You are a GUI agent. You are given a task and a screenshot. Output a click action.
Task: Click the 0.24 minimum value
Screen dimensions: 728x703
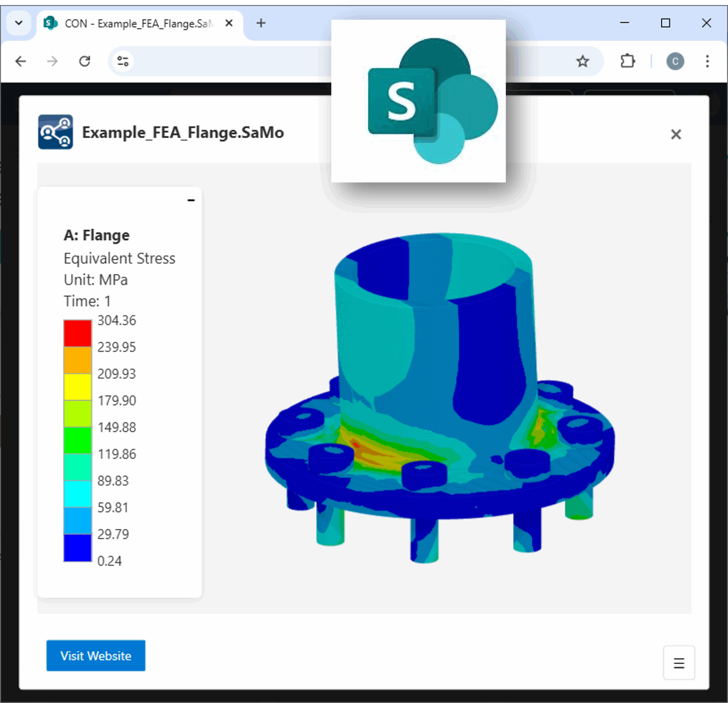tap(109, 561)
